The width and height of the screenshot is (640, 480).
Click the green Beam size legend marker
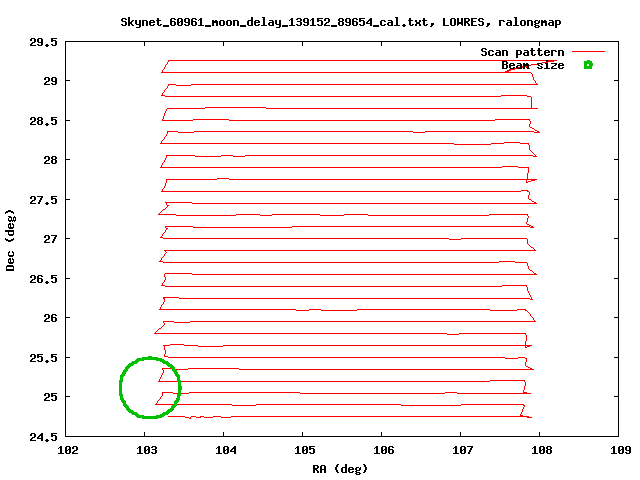point(588,65)
